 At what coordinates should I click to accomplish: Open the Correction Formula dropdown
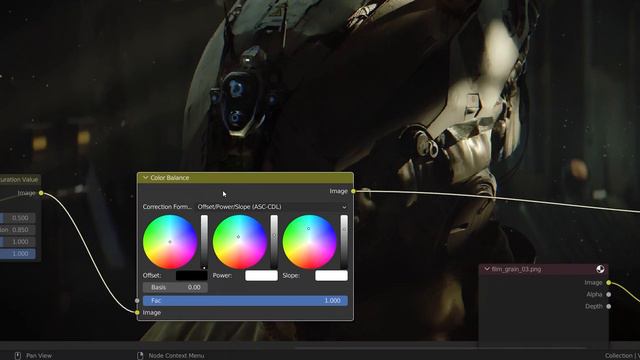pos(272,207)
